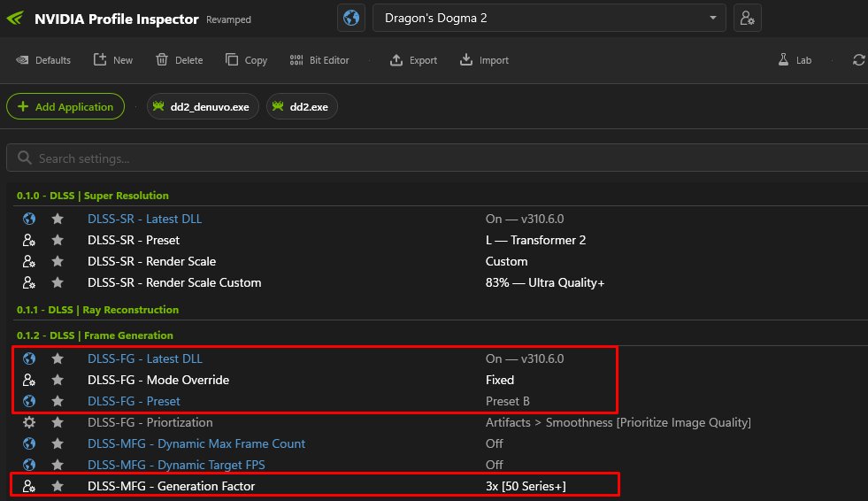Collapse the 0.1.2 DLSS Frame Generation section
Screen dimensions: 868x501
coord(95,335)
